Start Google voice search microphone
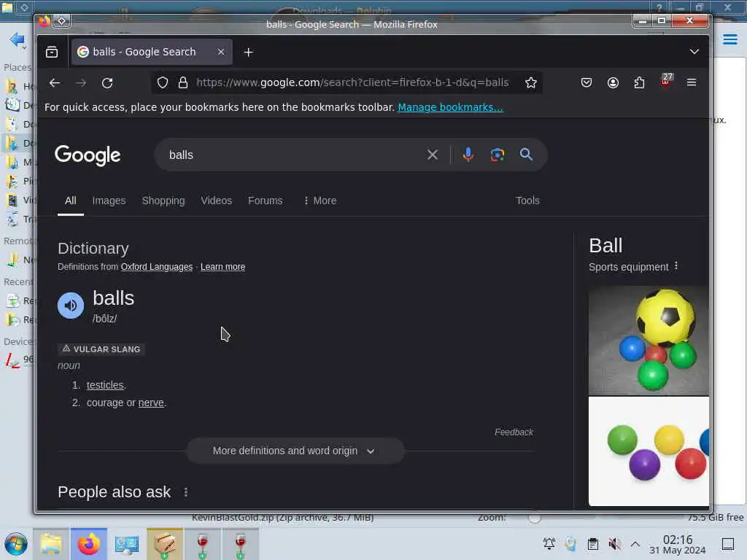 468,155
